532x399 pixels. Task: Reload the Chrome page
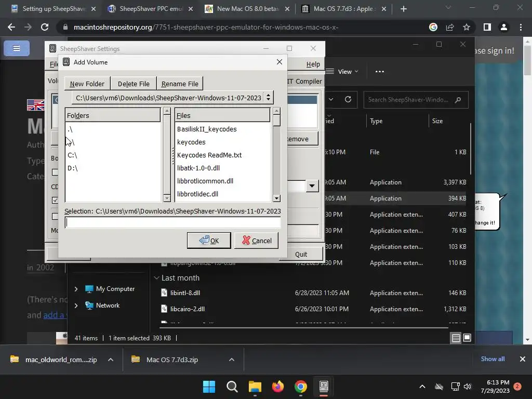tap(45, 27)
